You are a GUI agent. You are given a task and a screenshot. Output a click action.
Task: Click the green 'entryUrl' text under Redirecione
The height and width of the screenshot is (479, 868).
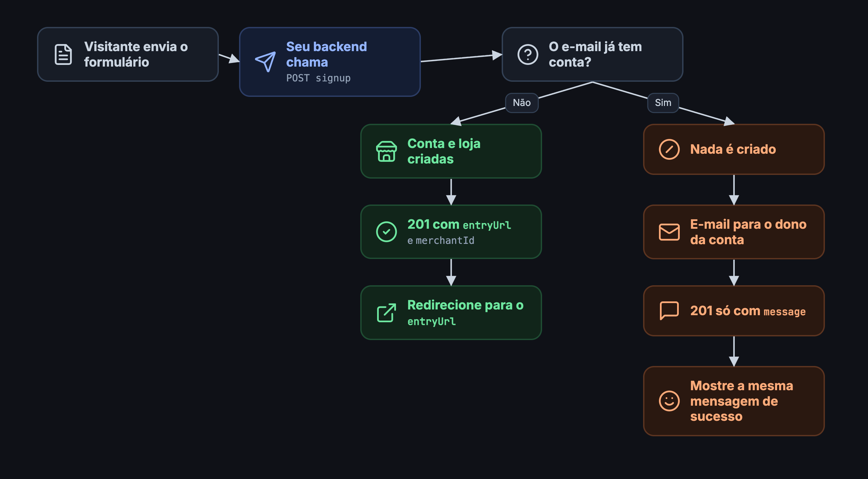pos(431,322)
